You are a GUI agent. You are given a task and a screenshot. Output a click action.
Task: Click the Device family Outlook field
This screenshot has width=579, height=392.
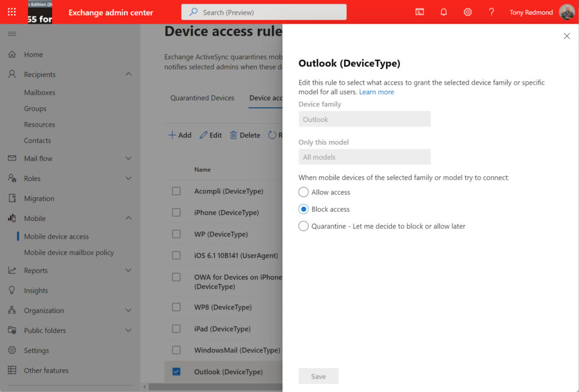[365, 119]
